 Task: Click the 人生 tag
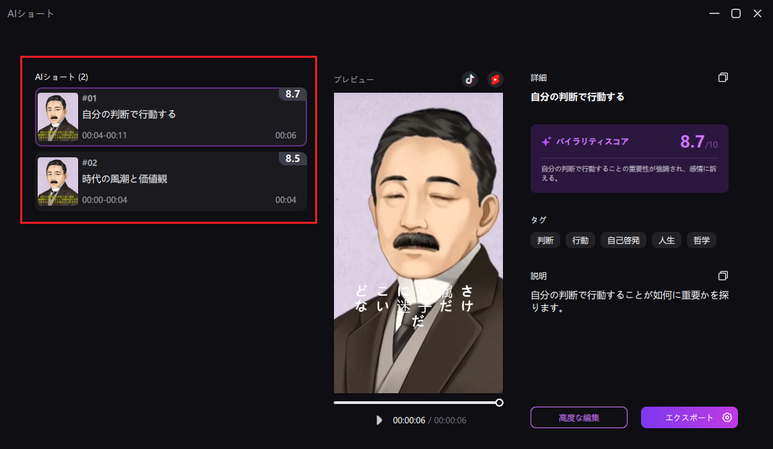pyautogui.click(x=667, y=241)
